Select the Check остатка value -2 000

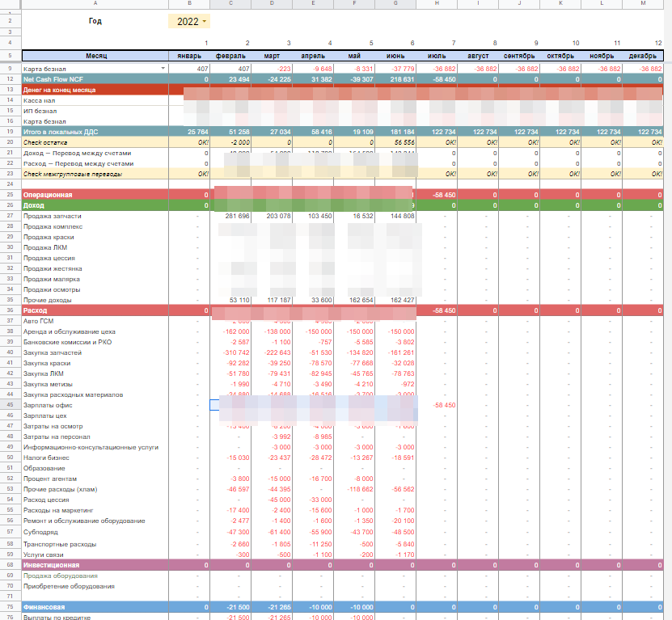coord(230,142)
